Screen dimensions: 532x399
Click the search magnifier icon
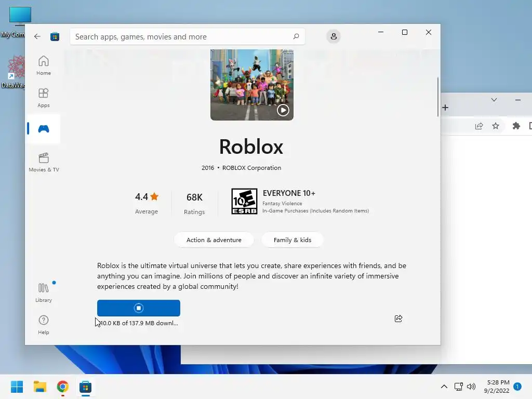click(296, 36)
